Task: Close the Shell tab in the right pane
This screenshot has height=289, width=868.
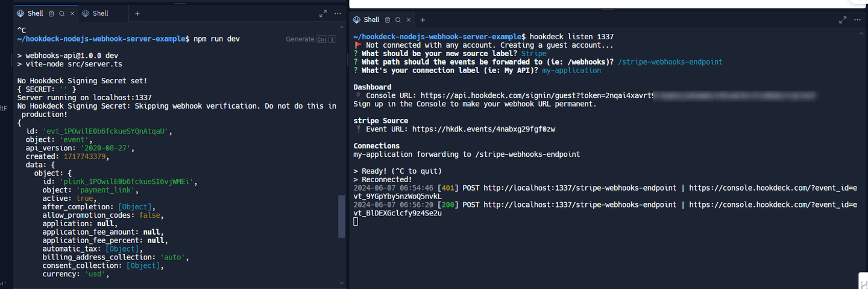Action: coord(407,20)
